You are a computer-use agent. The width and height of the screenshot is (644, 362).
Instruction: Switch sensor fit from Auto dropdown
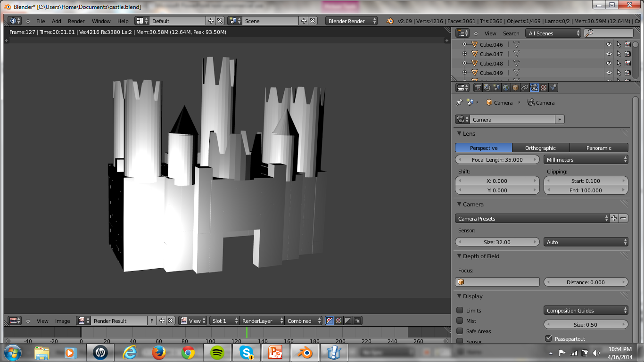(x=586, y=241)
